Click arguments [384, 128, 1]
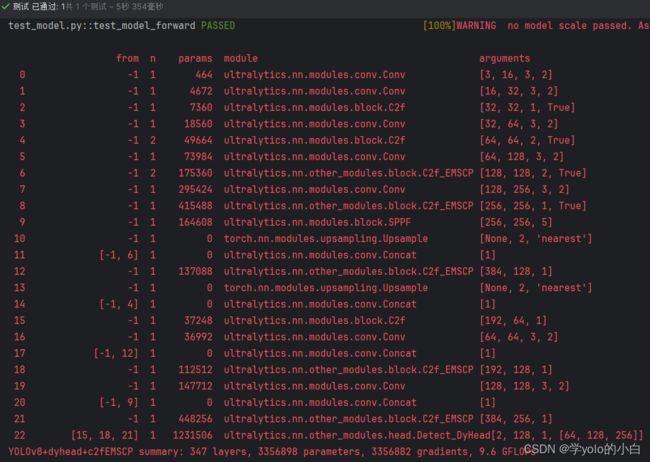650x462 pixels. coord(516,271)
